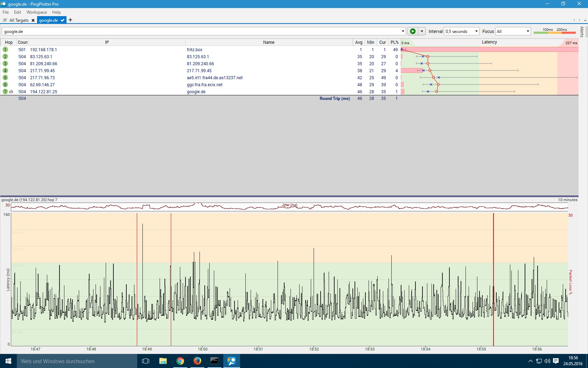The height and width of the screenshot is (368, 588).
Task: Click the Latency graph column header
Action: click(x=489, y=42)
